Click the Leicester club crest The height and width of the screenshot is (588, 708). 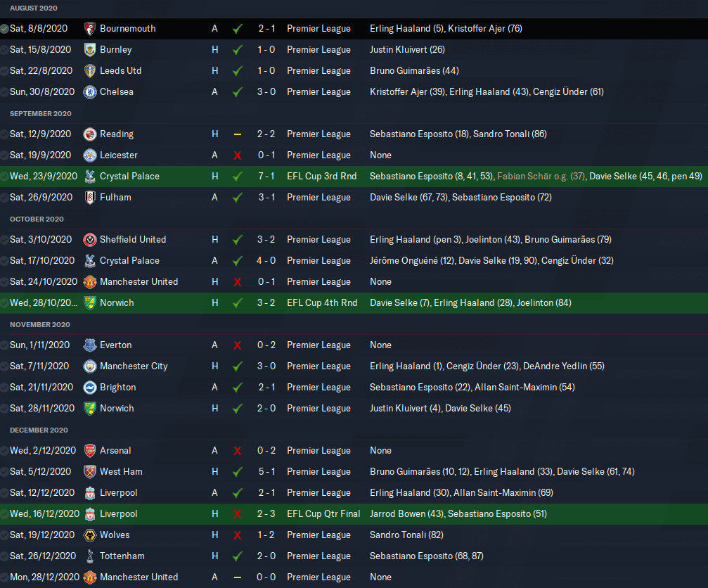point(90,155)
